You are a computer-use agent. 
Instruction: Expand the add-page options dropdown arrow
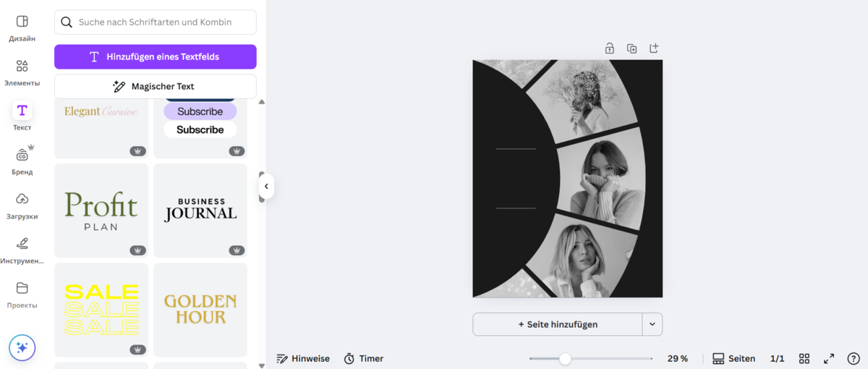(652, 324)
